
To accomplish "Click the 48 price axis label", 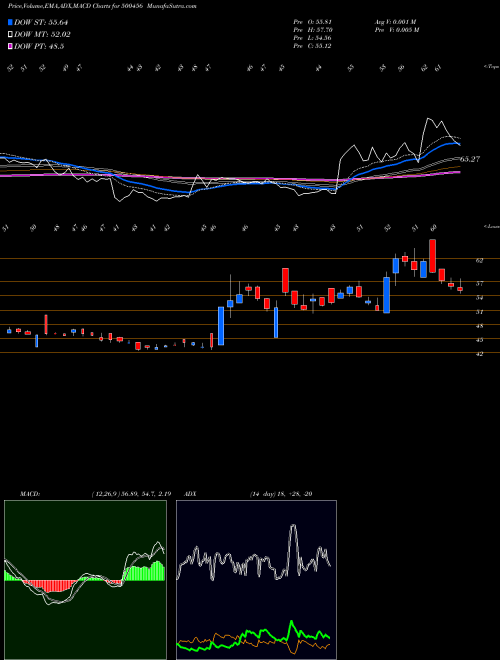I will tap(479, 326).
